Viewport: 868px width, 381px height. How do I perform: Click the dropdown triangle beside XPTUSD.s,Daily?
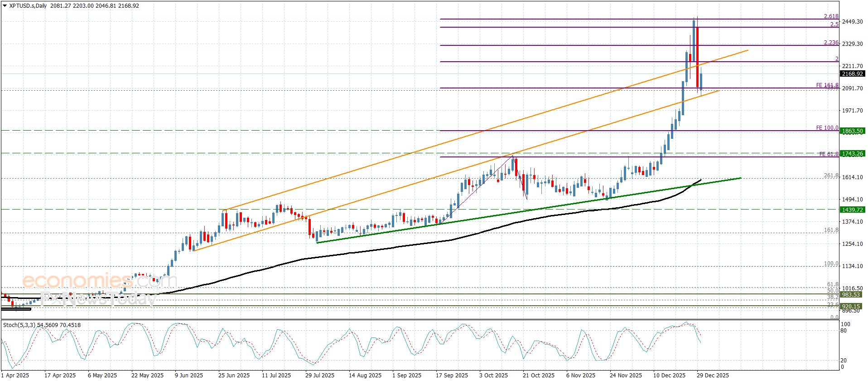[5, 6]
